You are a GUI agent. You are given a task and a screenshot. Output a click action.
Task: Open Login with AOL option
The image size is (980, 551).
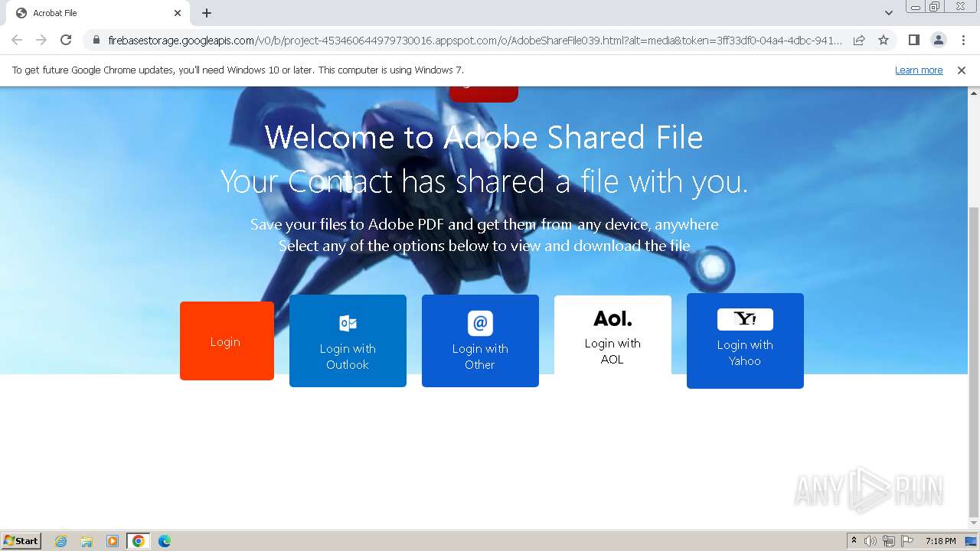tap(612, 335)
